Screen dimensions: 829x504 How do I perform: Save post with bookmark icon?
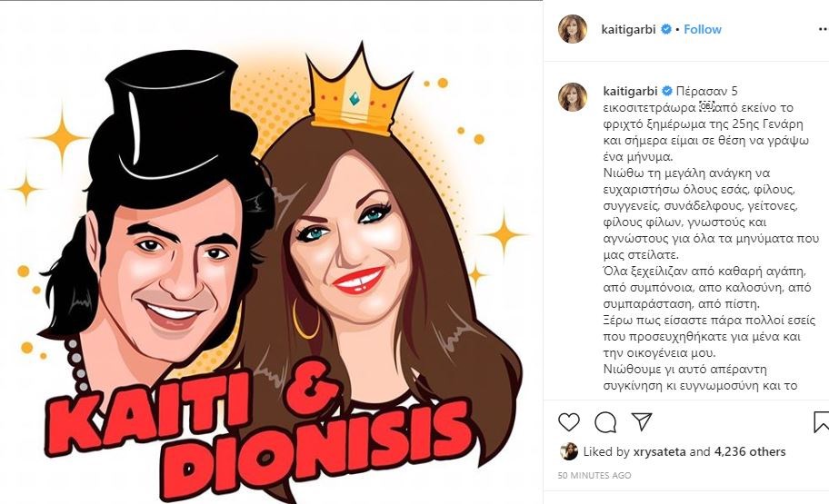821,422
